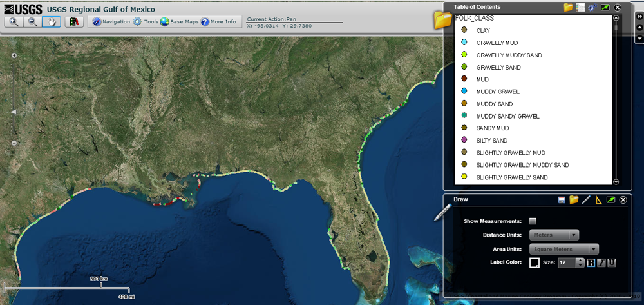Activate the Pan hand tool

click(51, 22)
